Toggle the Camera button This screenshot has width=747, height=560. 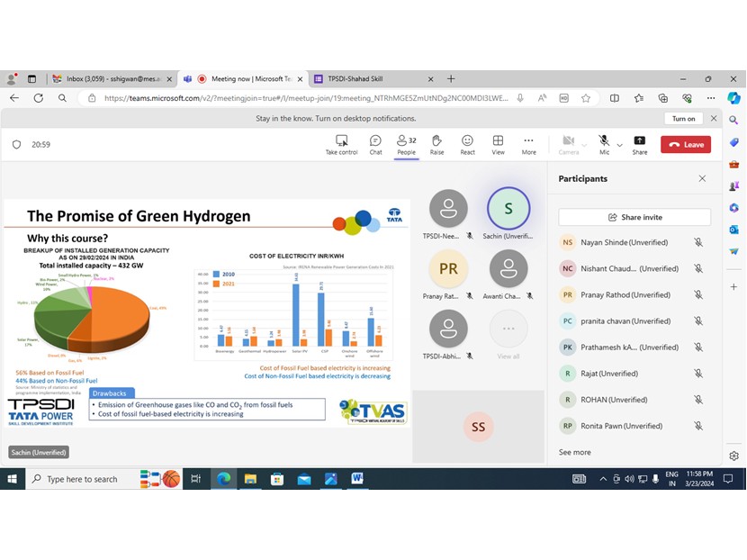pyautogui.click(x=568, y=142)
